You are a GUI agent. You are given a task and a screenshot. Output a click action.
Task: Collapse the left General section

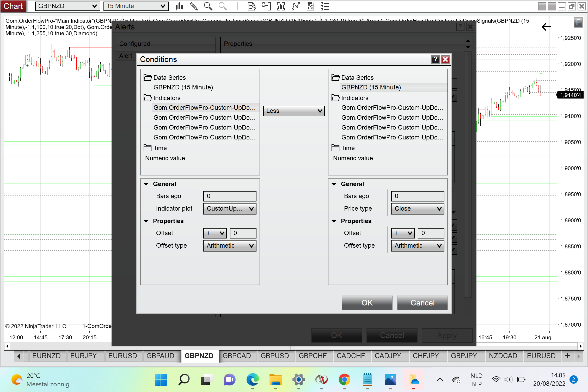point(146,184)
